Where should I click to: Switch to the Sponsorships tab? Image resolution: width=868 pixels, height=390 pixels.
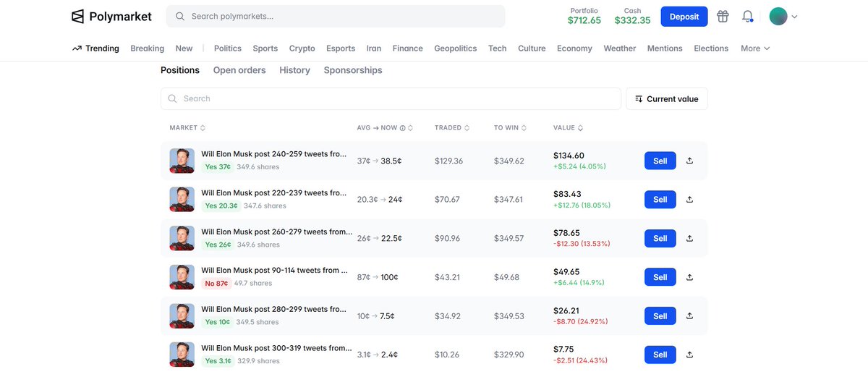point(353,70)
